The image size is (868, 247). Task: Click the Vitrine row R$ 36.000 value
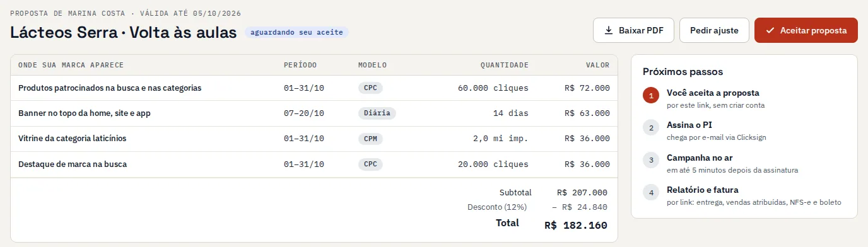tap(587, 139)
